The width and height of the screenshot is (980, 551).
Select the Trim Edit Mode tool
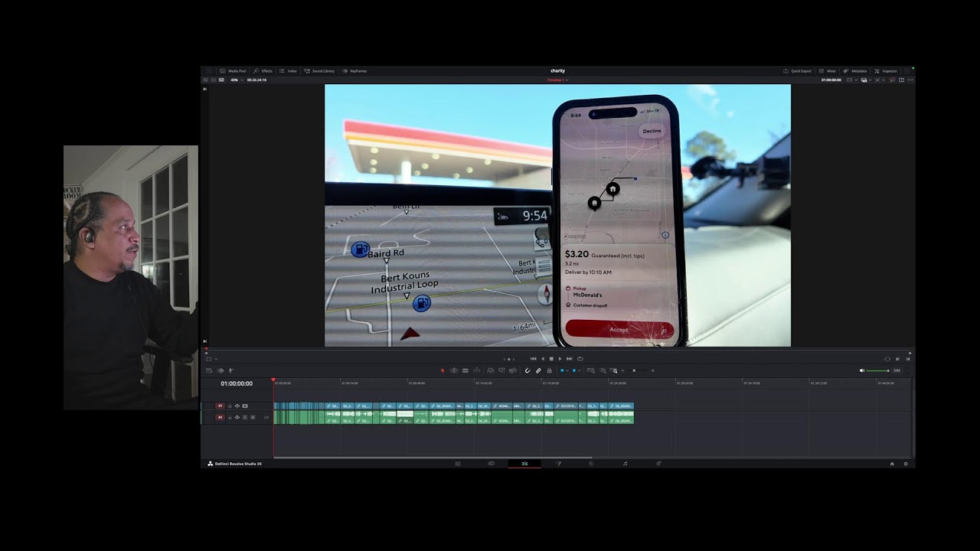coord(454,370)
